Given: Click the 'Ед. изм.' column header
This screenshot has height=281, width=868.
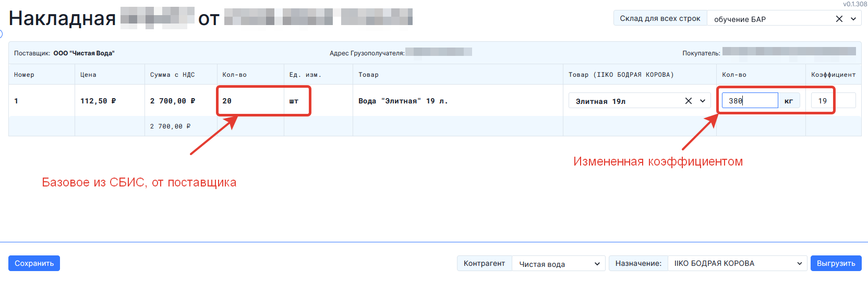Looking at the screenshot, I should [305, 75].
